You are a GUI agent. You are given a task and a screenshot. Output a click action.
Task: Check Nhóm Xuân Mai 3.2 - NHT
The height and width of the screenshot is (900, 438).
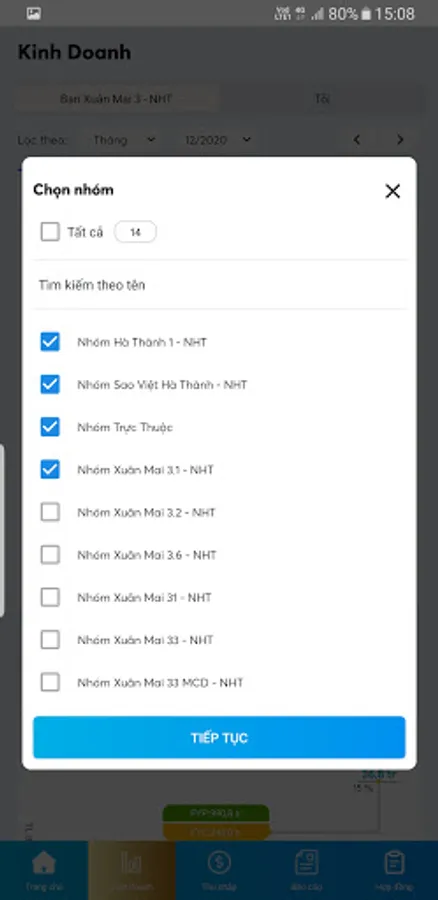(x=50, y=512)
